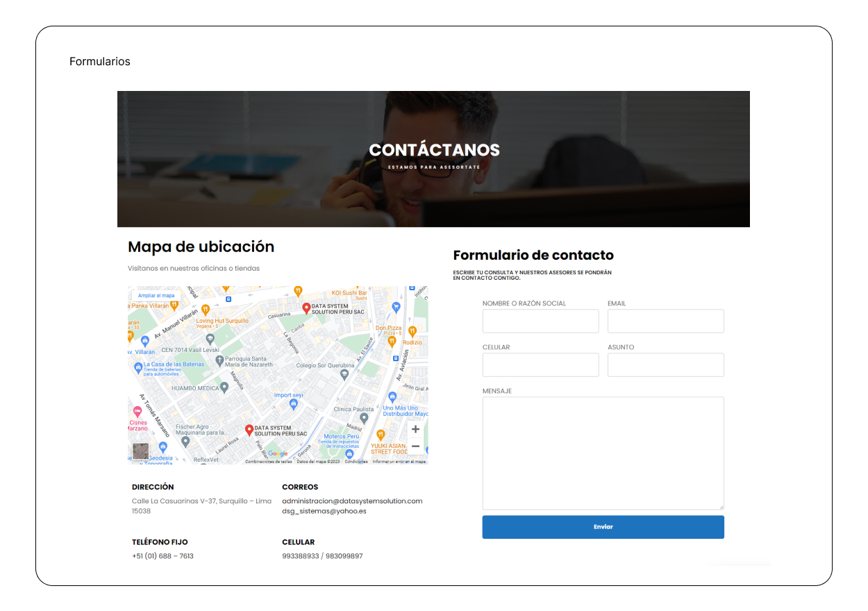The image size is (868, 611).
Task: Click inside the EMAIL field
Action: (665, 321)
